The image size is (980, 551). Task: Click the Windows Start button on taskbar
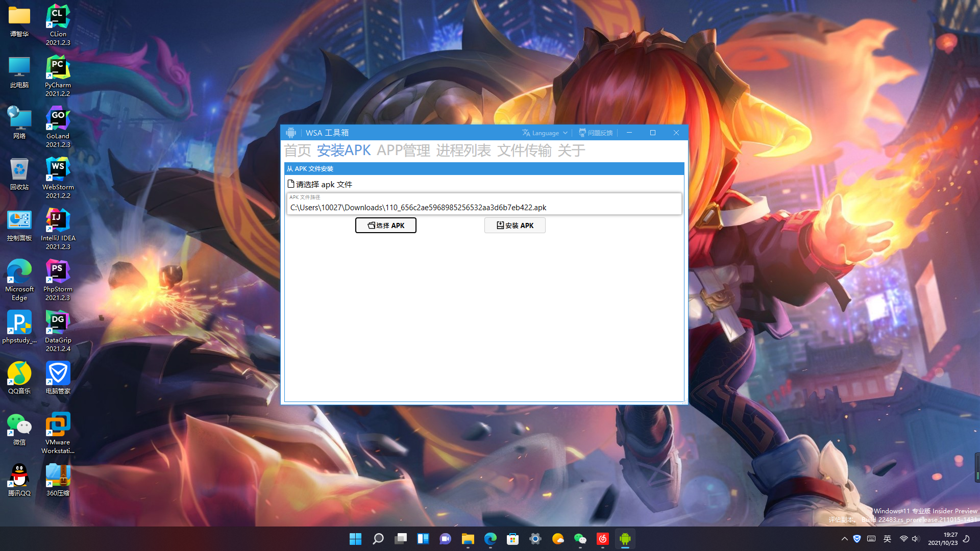pyautogui.click(x=355, y=539)
